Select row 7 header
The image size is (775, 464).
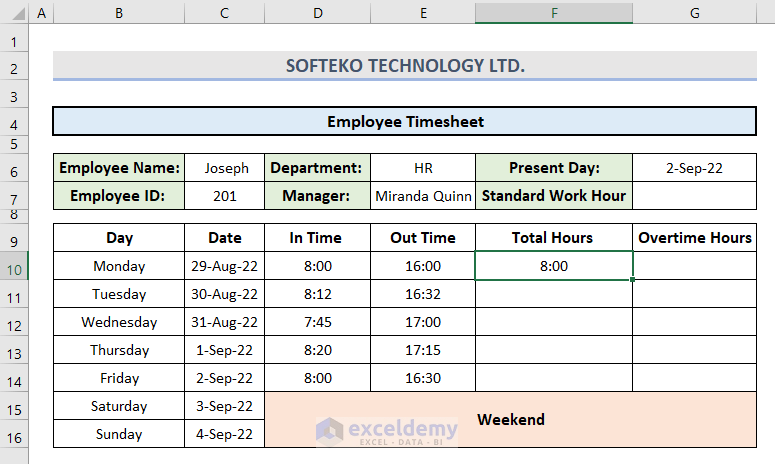(14, 196)
